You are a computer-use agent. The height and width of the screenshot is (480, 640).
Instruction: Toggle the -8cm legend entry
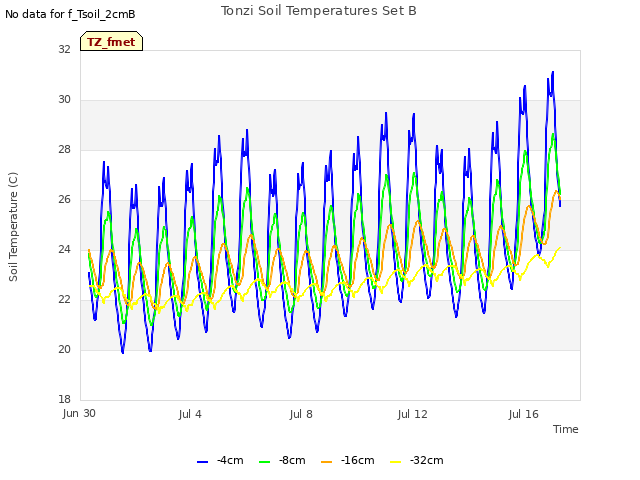click(282, 460)
